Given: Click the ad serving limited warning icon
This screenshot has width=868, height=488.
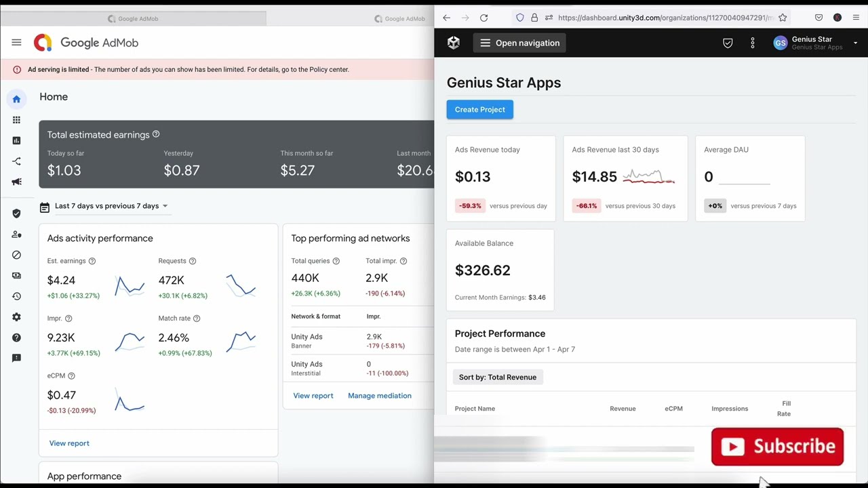Looking at the screenshot, I should click(17, 69).
